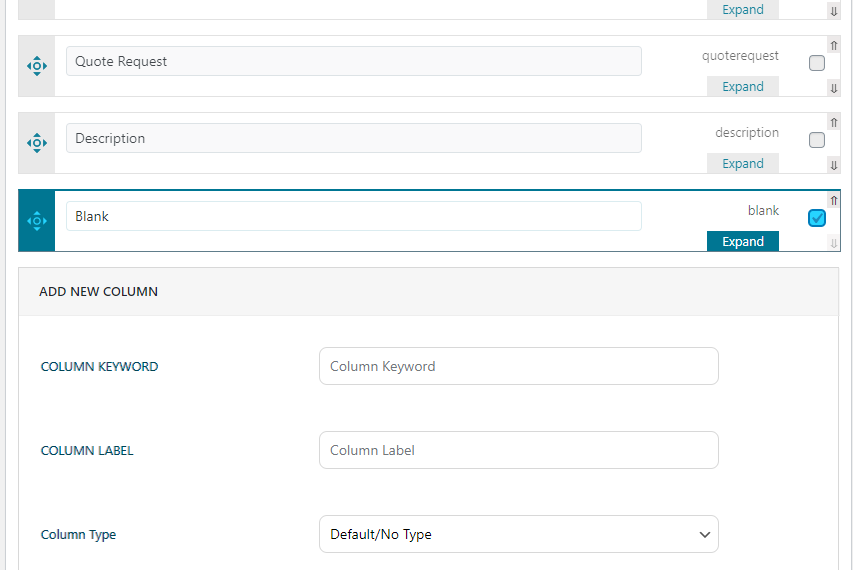Move Quote Request column down with arrow
Viewport: 853px width, 570px height.
point(834,88)
